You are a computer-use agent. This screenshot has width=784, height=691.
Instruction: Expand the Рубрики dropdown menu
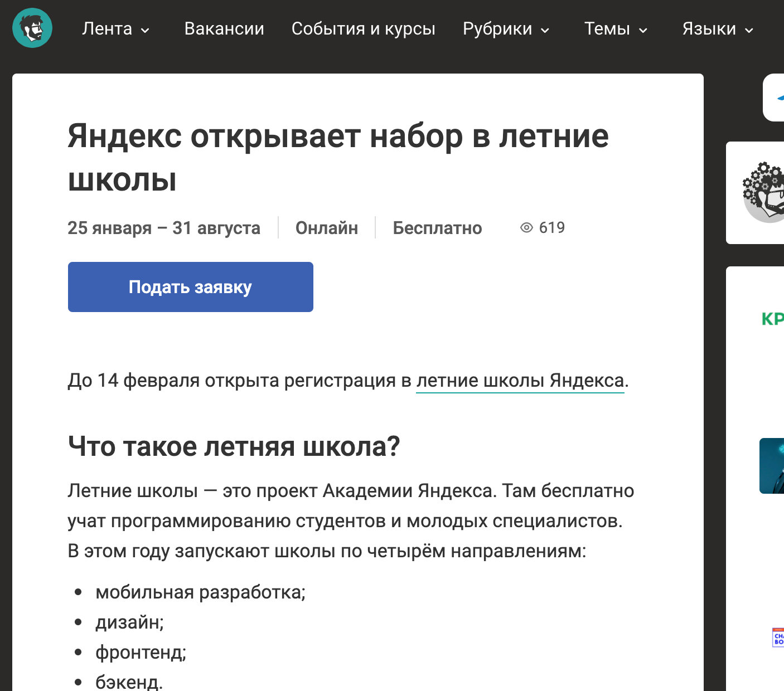[x=506, y=28]
